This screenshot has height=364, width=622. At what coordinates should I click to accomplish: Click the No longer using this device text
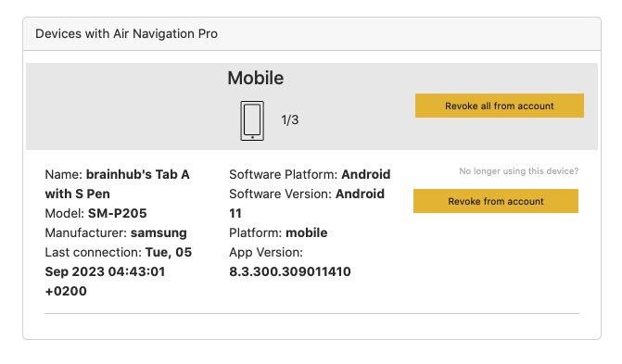tap(519, 171)
